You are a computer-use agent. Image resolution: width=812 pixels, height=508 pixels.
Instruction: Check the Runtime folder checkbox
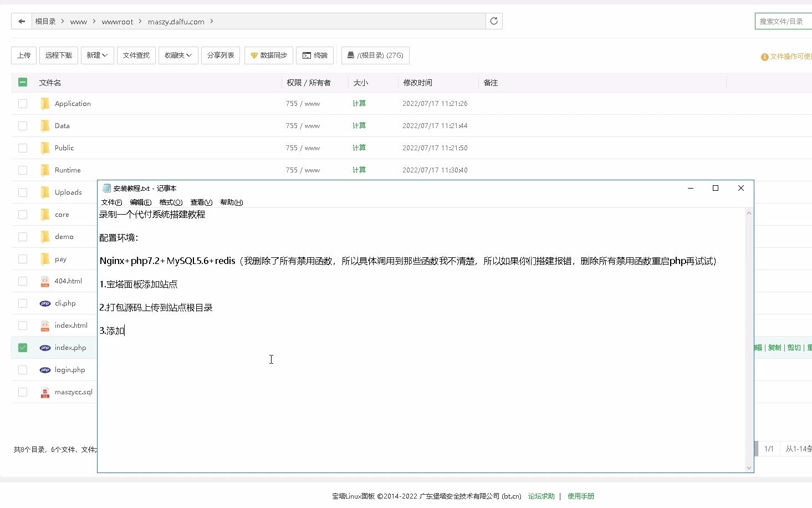[x=23, y=170]
